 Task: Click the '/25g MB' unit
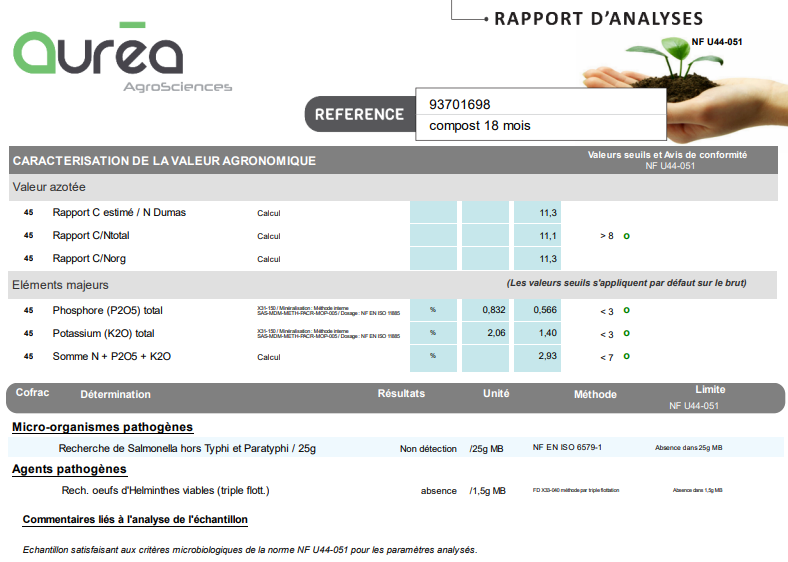tap(486, 449)
